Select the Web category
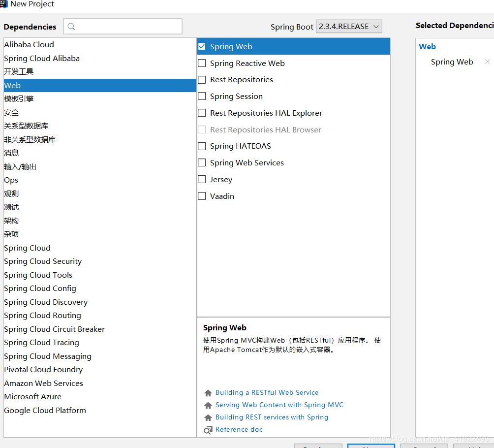Screen dimensions: 494x448 [100, 86]
